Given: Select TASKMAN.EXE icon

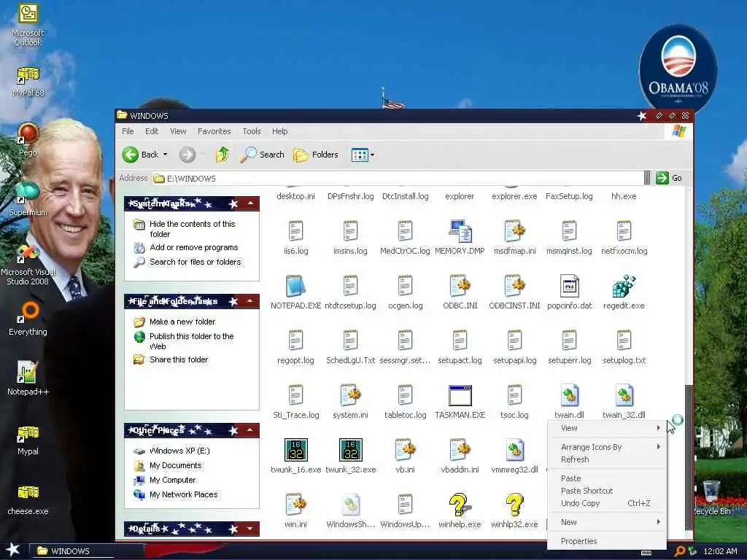Looking at the screenshot, I should (x=460, y=395).
